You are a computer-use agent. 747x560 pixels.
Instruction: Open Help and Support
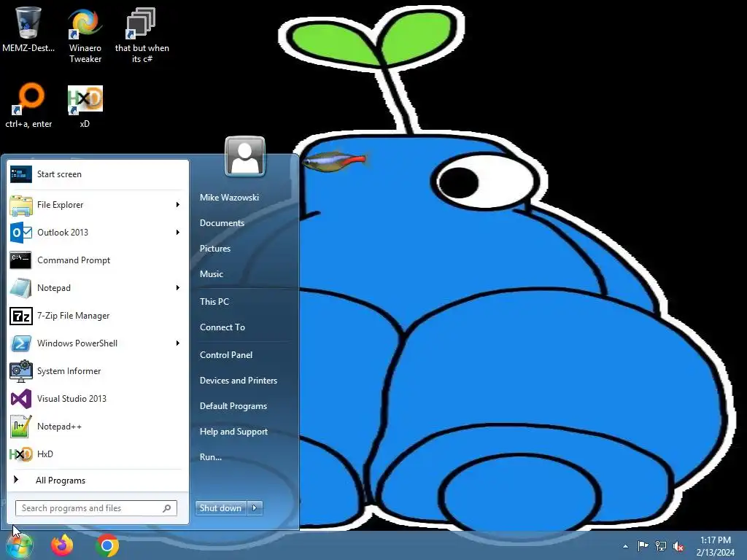click(233, 432)
